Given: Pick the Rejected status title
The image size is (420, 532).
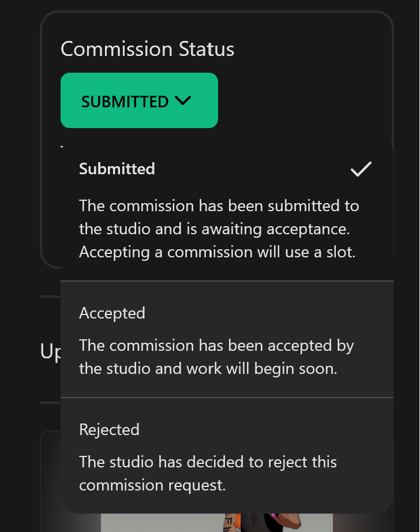Looking at the screenshot, I should click(109, 430).
